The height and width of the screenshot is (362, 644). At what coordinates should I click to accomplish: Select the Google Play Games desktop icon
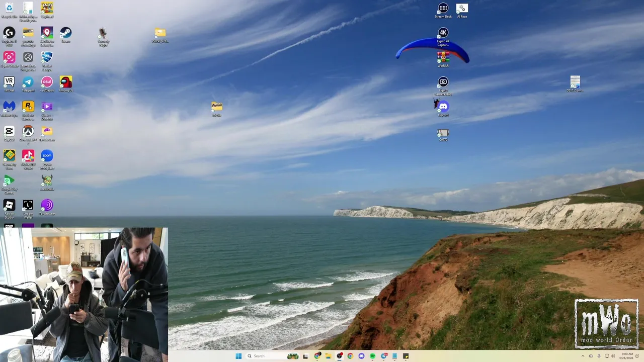(x=9, y=184)
